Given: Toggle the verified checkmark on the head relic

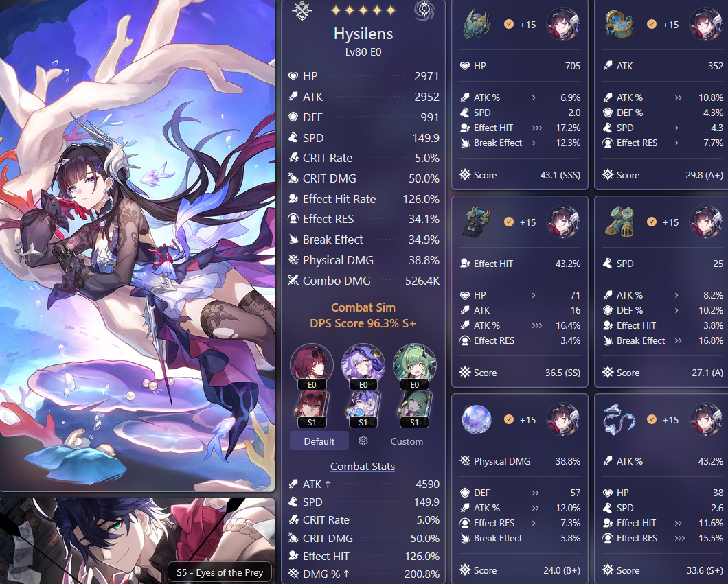Looking at the screenshot, I should (x=509, y=24).
